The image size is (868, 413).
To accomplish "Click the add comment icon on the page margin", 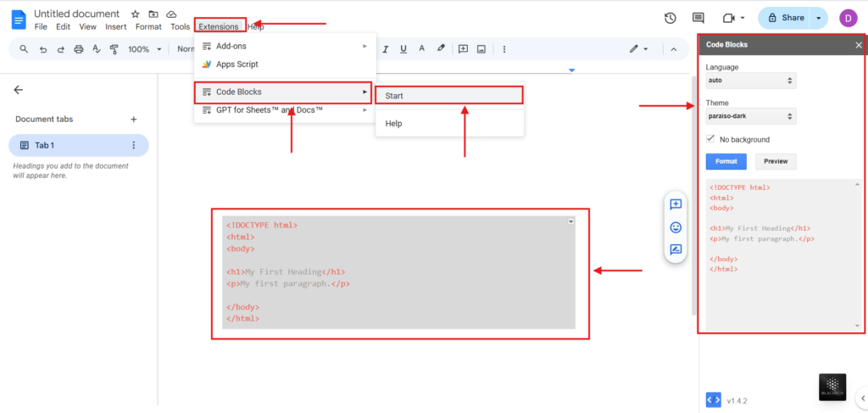I will click(676, 204).
